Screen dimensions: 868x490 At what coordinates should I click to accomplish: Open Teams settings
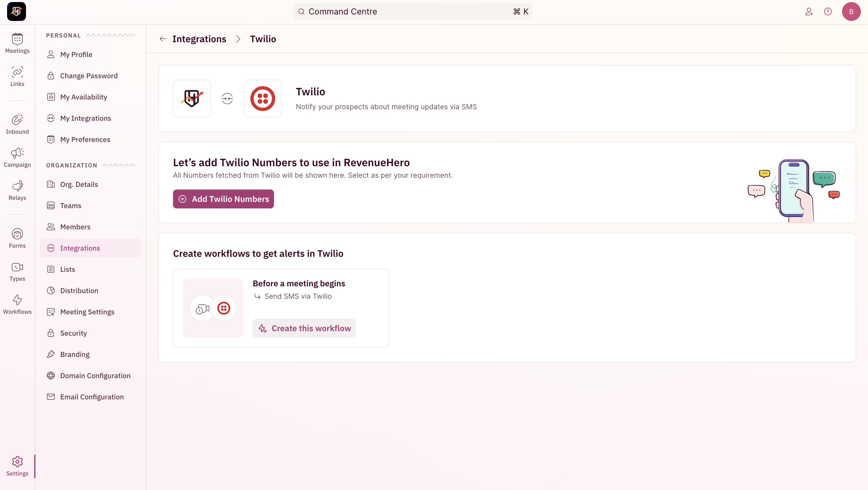[91, 205]
